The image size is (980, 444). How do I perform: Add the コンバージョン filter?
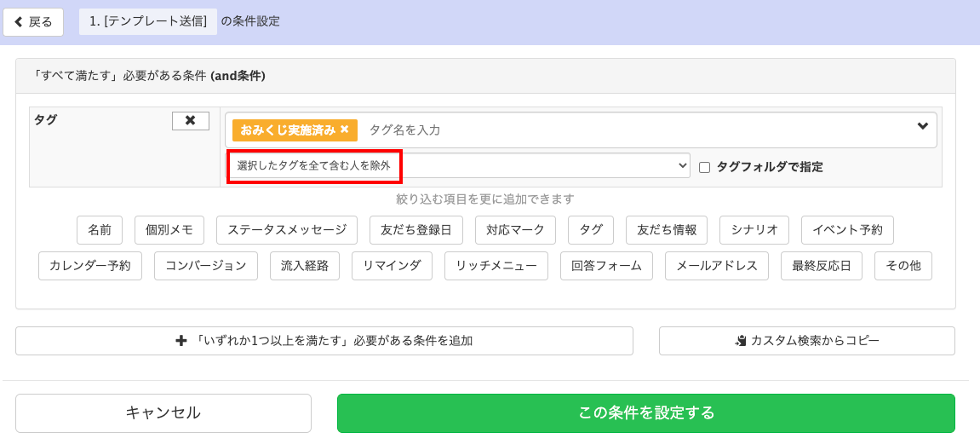[x=206, y=266]
